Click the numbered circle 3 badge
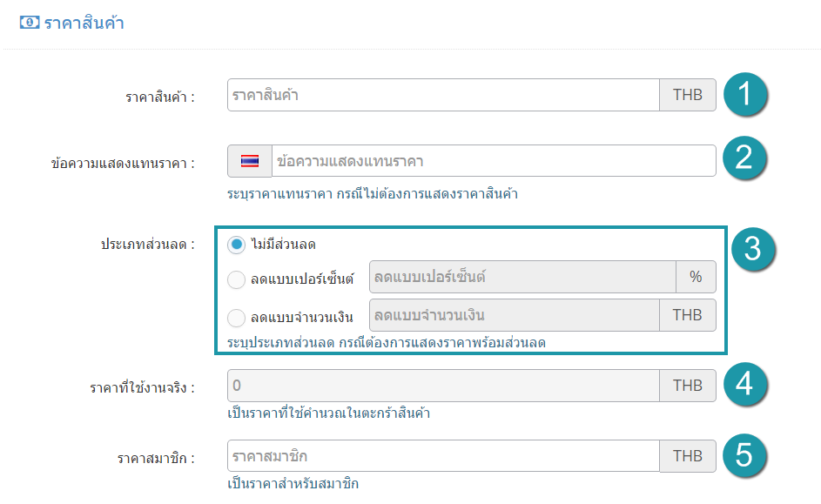Screen dimensions: 821x504 coord(753,249)
